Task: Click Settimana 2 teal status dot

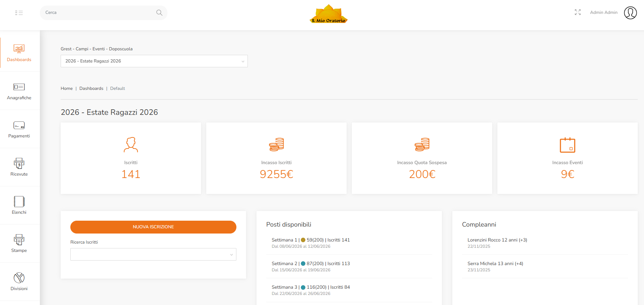Action: [x=303, y=264]
